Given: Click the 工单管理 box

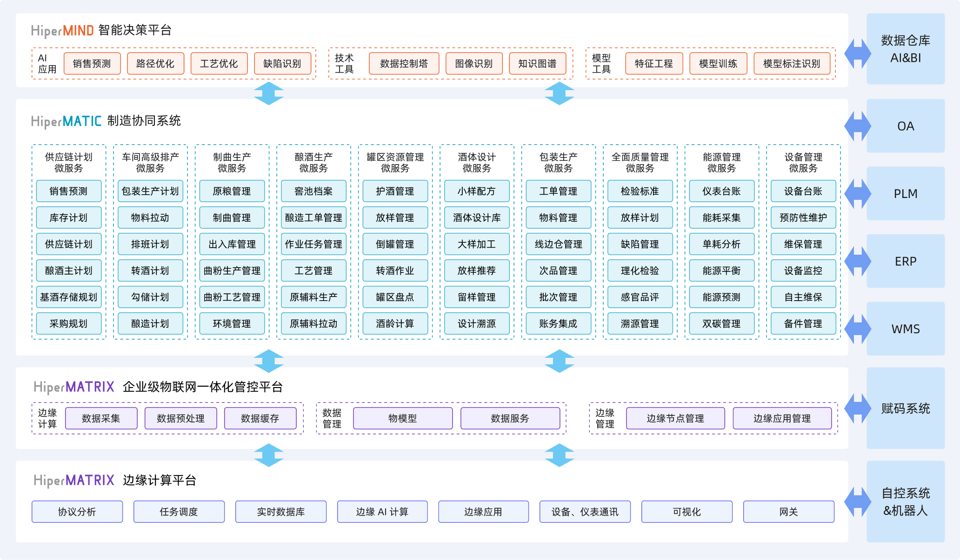Looking at the screenshot, I should coord(559,191).
